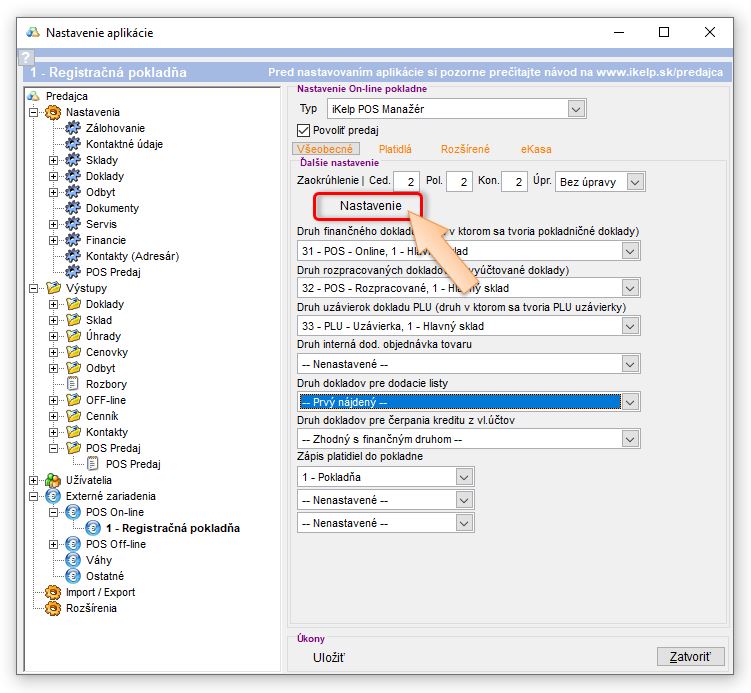Toggle the Povoliť predaj checkbox
The image size is (751, 693).
coord(305,130)
